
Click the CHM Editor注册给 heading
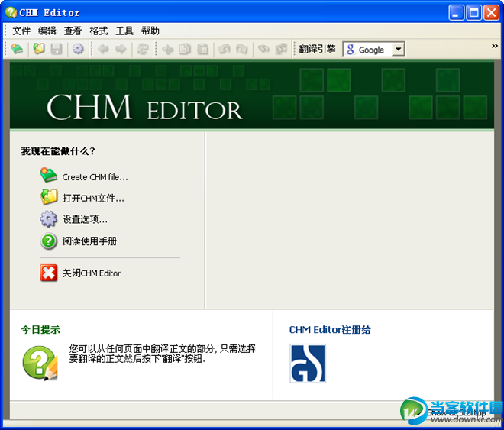(330, 330)
